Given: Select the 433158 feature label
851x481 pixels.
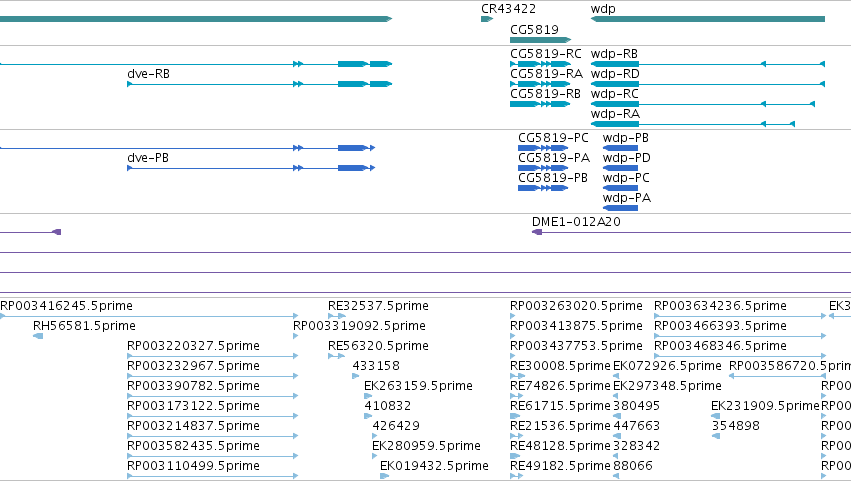Looking at the screenshot, I should point(376,366).
